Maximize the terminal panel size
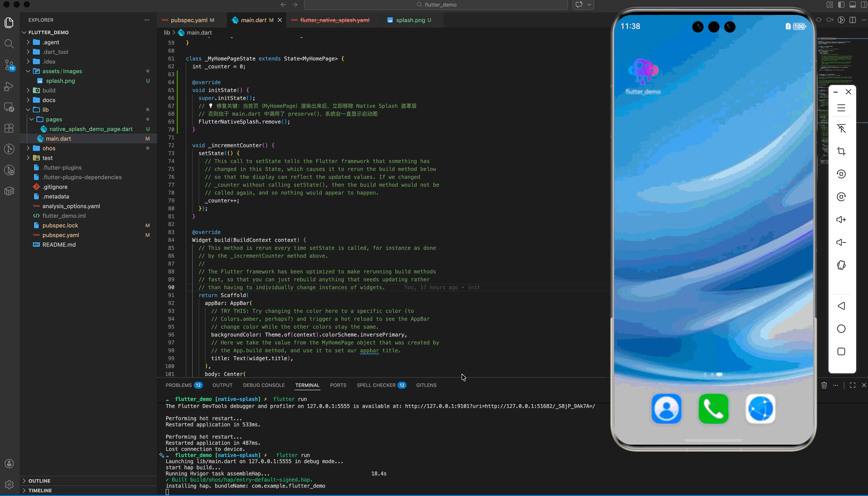Screen dimensions: 868x496 [x=853, y=385]
